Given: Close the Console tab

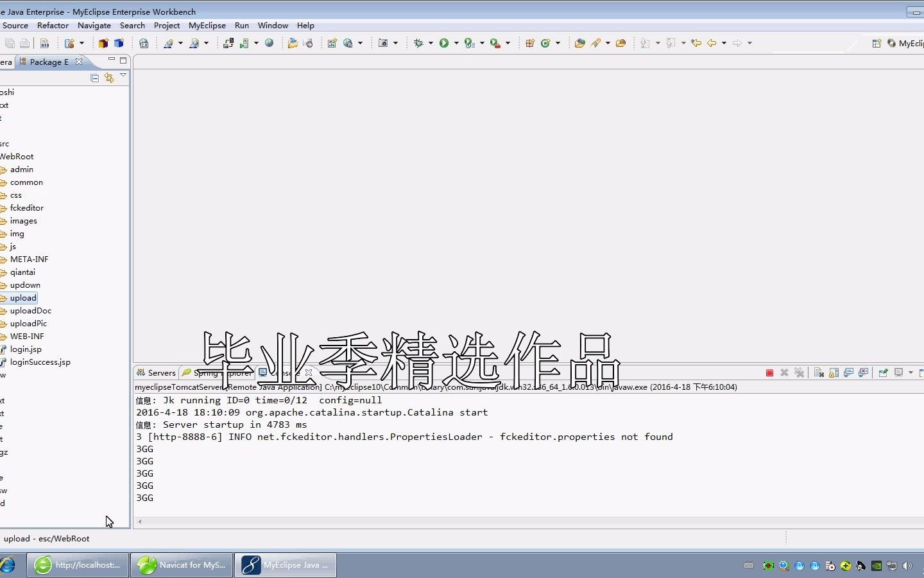Looking at the screenshot, I should click(309, 372).
